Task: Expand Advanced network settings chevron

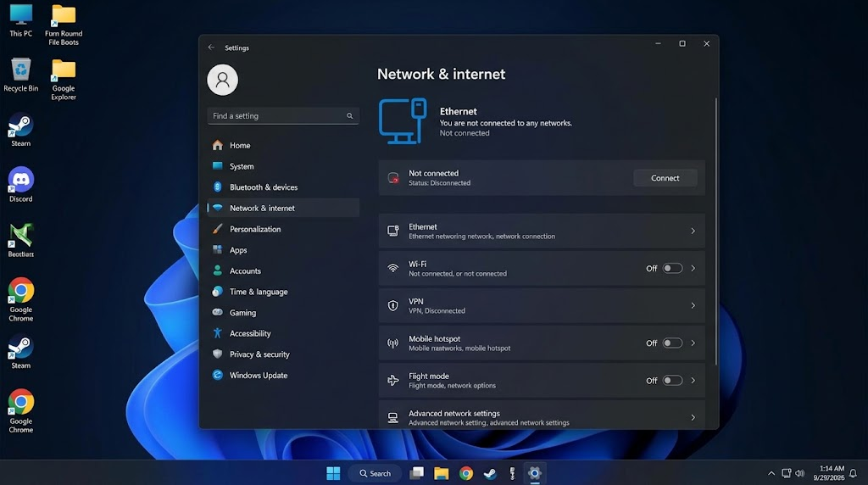Action: [693, 417]
